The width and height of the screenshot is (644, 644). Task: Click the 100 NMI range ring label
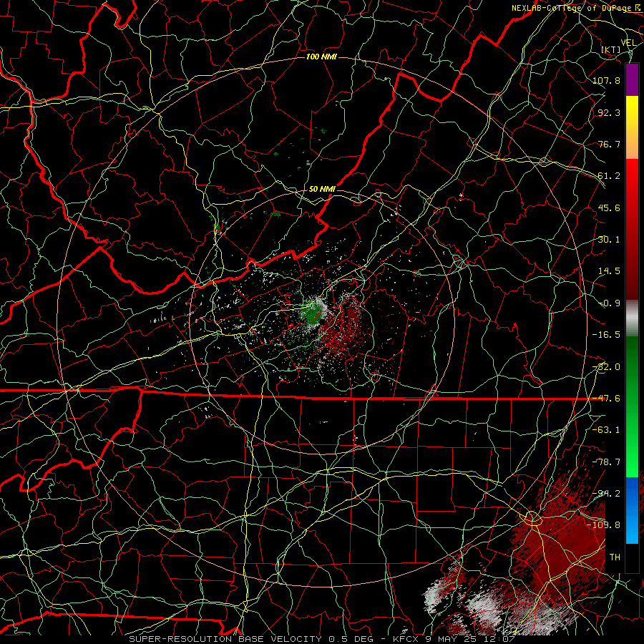coord(321,57)
